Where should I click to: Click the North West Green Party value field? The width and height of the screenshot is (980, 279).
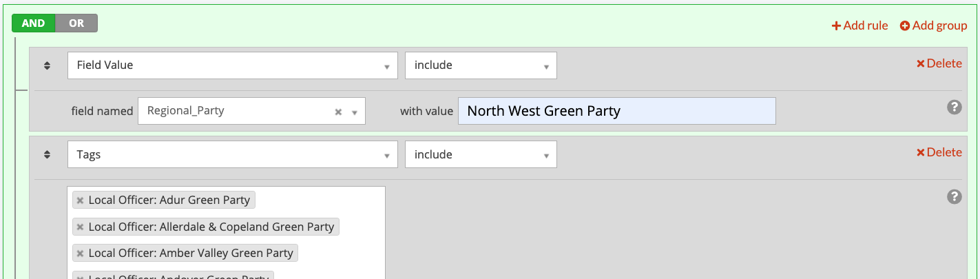(616, 111)
